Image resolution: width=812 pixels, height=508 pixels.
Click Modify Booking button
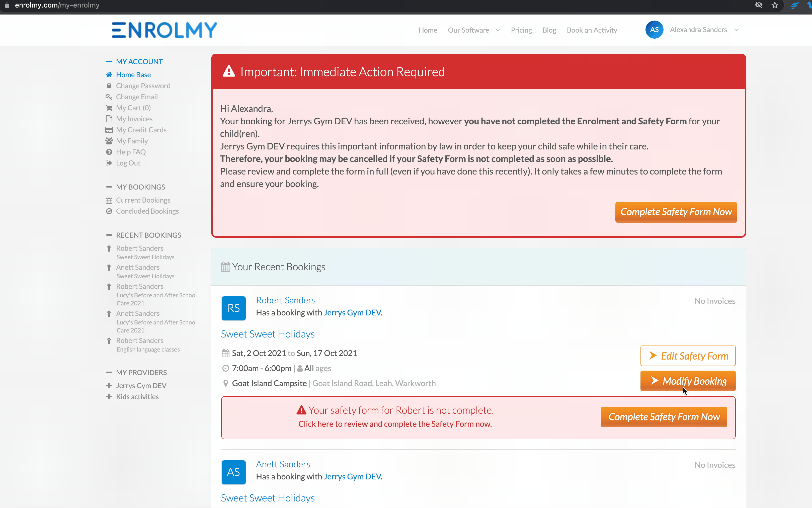click(688, 381)
